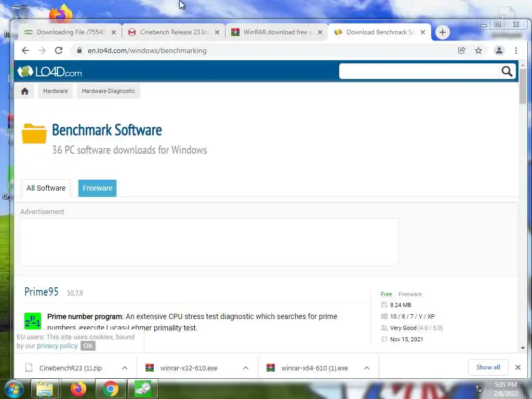532x399 pixels.
Task: Select the All Software tab
Action: point(46,188)
